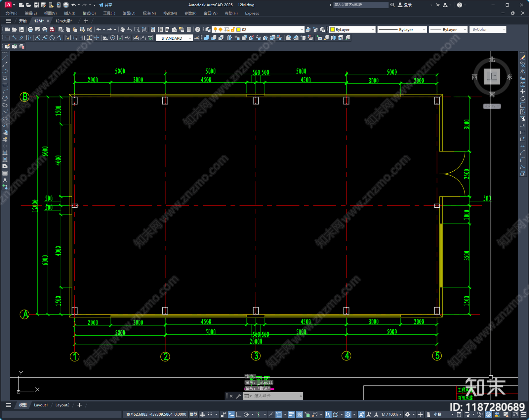Toggle Ortho mode in status bar
The width and height of the screenshot is (529, 420).
click(238, 414)
